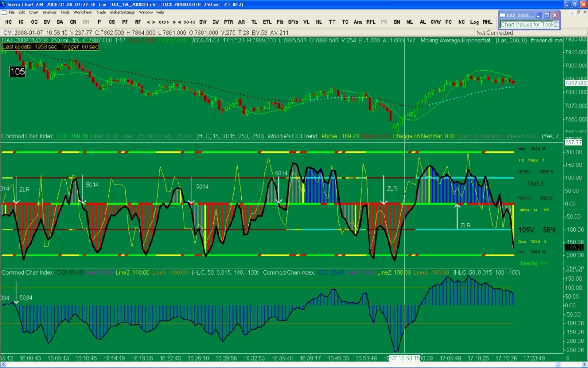Select the SA toolbar button
Screen dimensions: 588x368
click(60, 22)
